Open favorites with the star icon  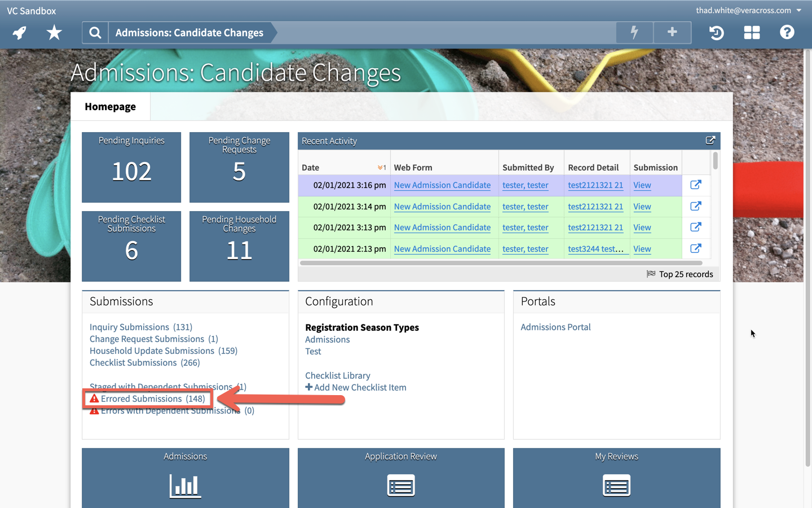(x=54, y=33)
